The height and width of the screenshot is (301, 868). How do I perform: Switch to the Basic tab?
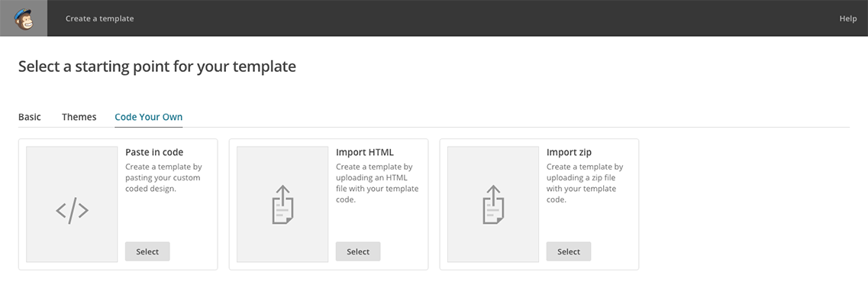coord(29,117)
